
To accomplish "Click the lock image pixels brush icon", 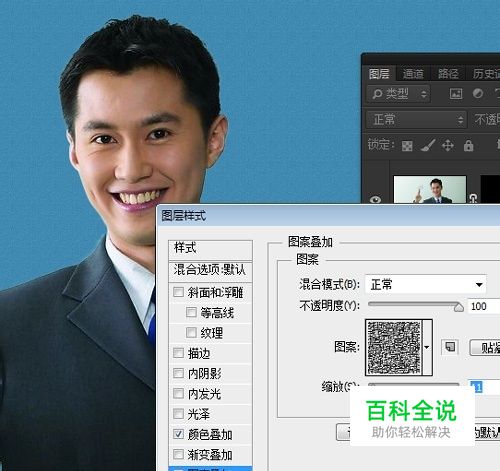I will (427, 145).
